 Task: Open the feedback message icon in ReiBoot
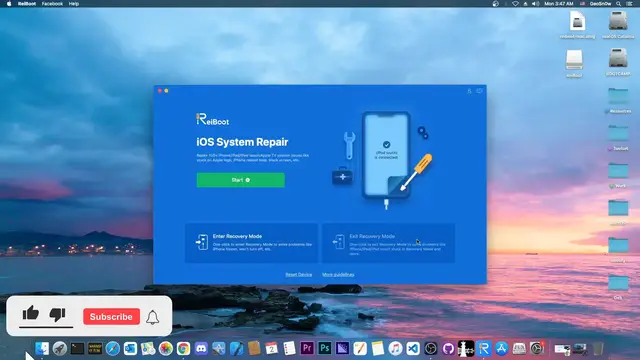(x=479, y=91)
